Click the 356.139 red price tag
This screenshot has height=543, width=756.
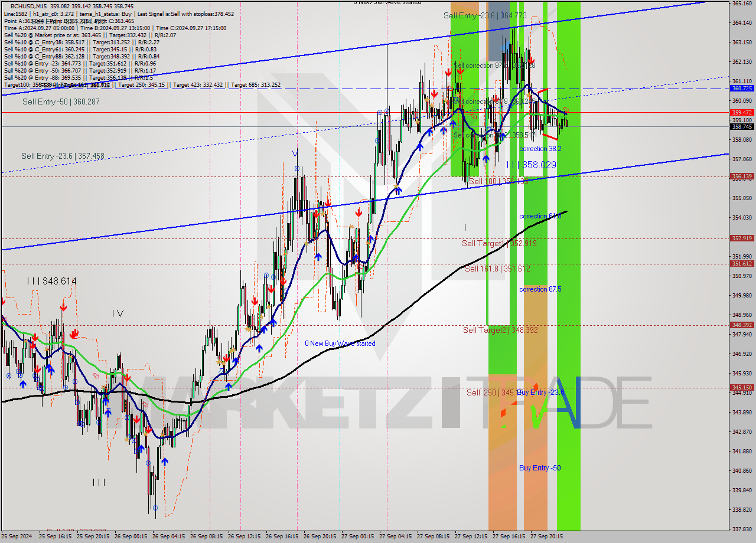(x=742, y=176)
